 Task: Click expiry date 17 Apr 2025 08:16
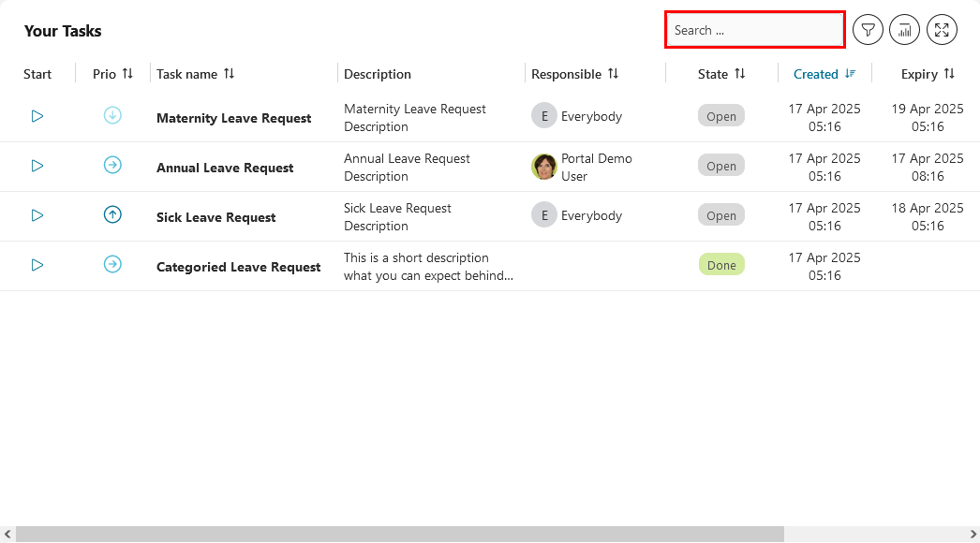[928, 168]
